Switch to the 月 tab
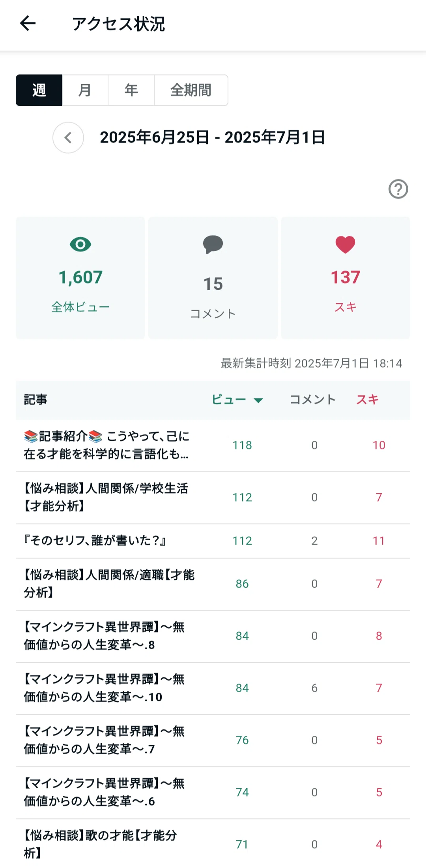Screen dimensions: 426x868 85,90
